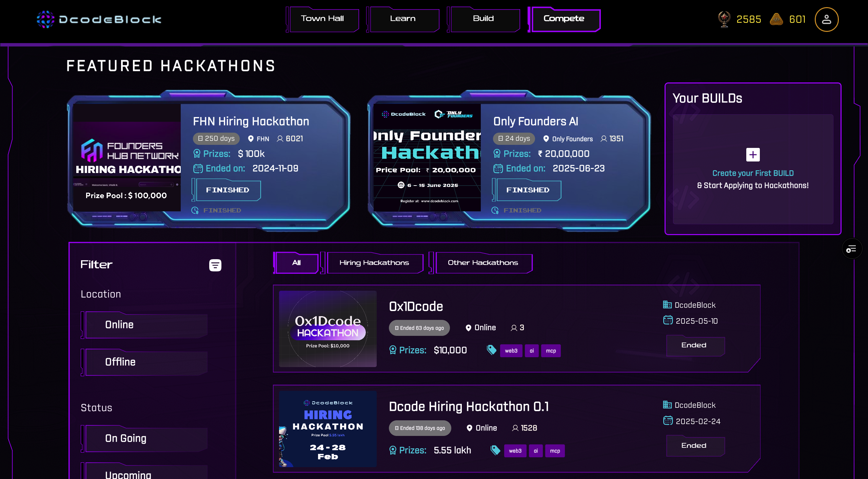Open the Dcode Hiring Hackathon 24-28 Feb thumbnail

[x=328, y=429]
